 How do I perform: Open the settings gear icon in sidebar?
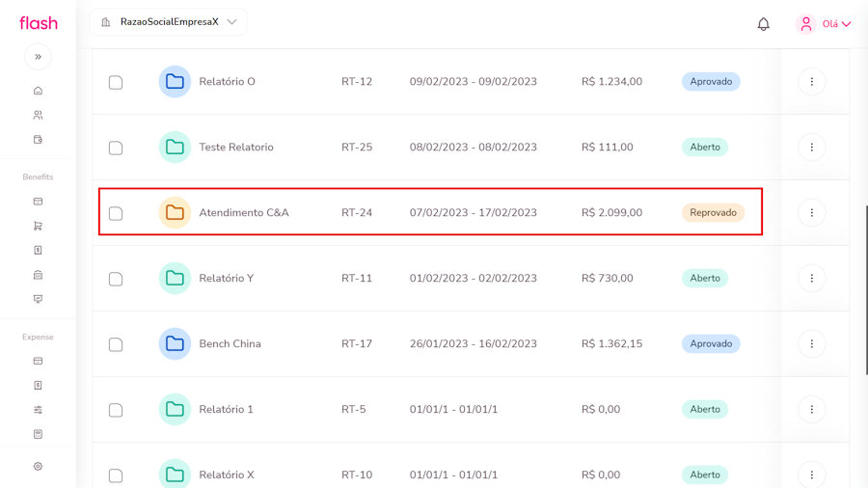(38, 466)
